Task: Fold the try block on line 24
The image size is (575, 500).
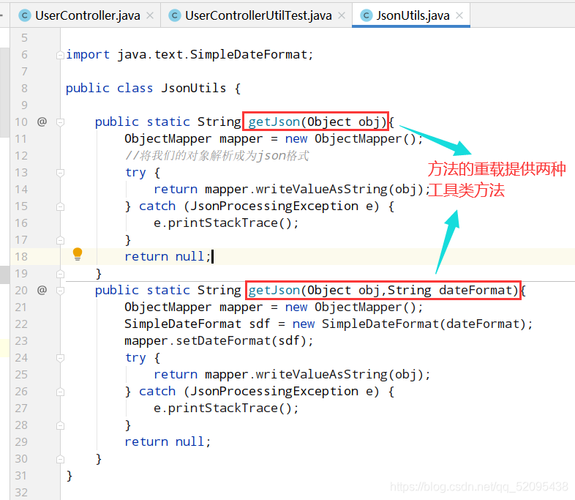Action: 60,358
